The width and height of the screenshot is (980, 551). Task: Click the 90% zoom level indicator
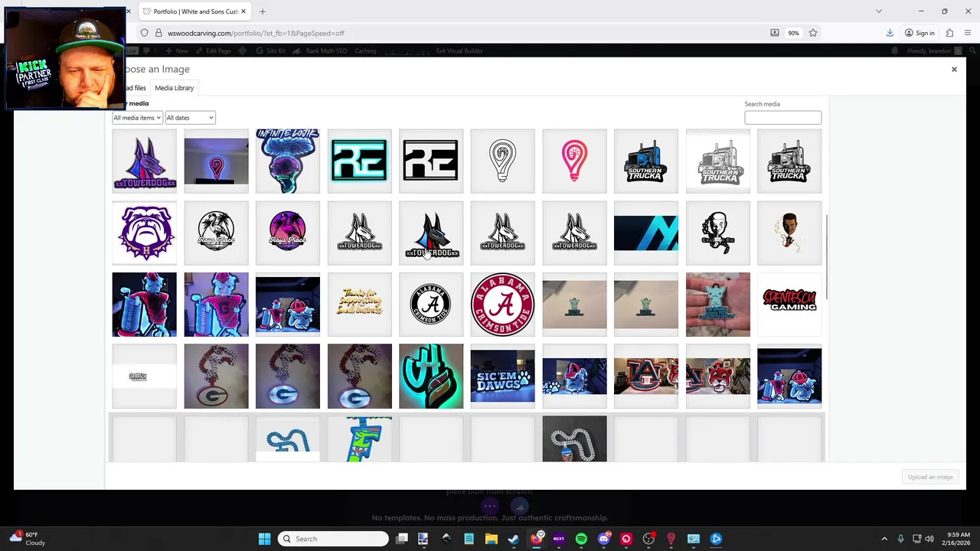pyautogui.click(x=793, y=33)
